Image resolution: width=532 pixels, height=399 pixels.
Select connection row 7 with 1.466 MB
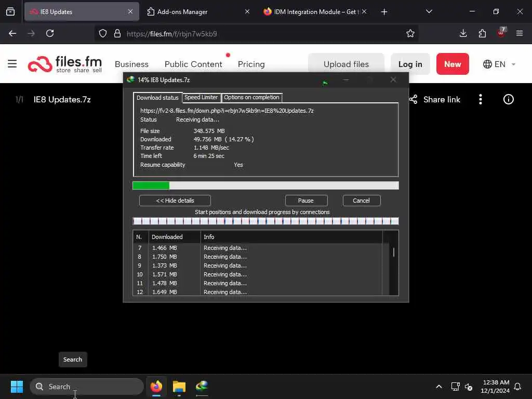[x=258, y=248]
